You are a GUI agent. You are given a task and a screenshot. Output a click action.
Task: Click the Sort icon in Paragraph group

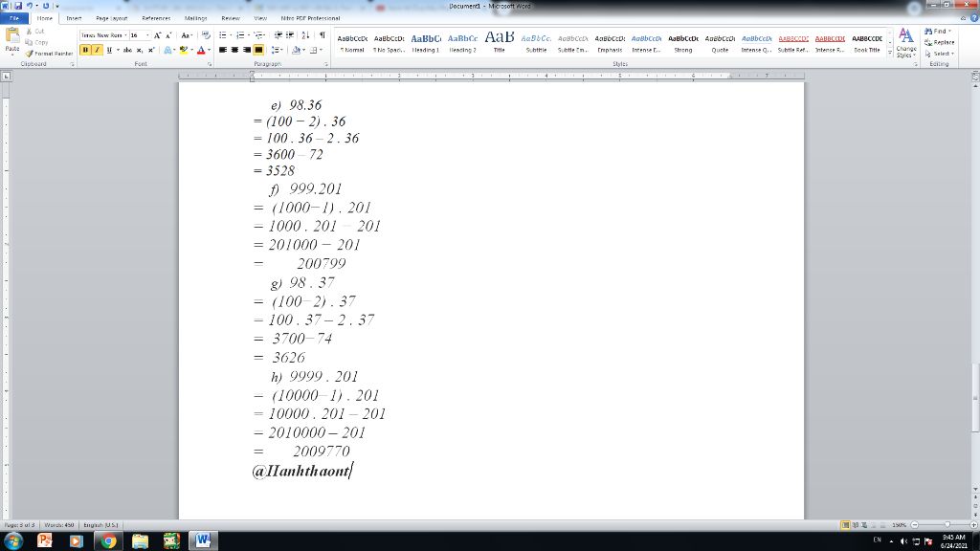[305, 35]
